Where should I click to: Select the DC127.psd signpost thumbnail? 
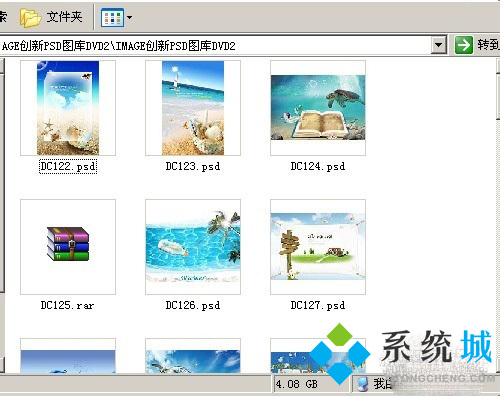click(x=318, y=247)
